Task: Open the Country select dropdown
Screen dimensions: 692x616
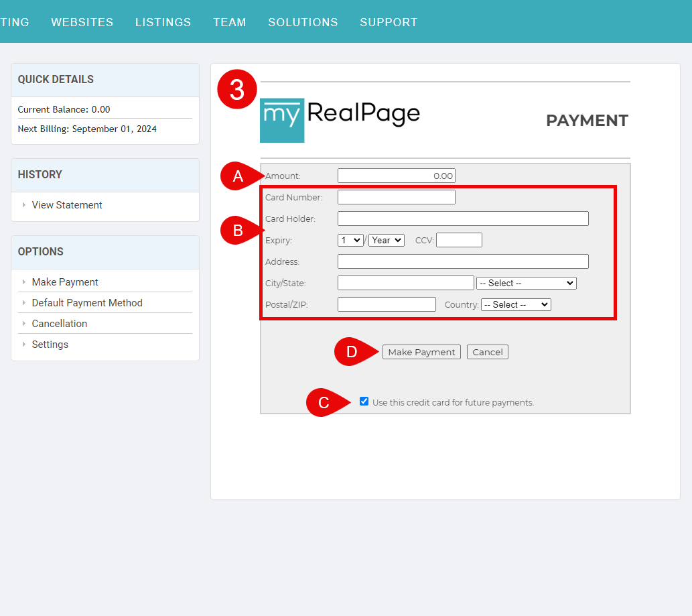Action: [516, 305]
